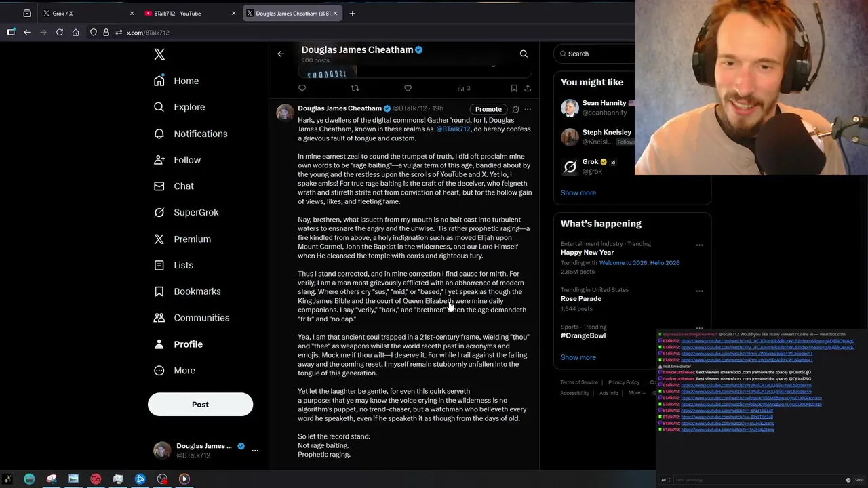This screenshot has width=868, height=488.
Task: Click Grok explain icon beside Promote
Action: 515,109
